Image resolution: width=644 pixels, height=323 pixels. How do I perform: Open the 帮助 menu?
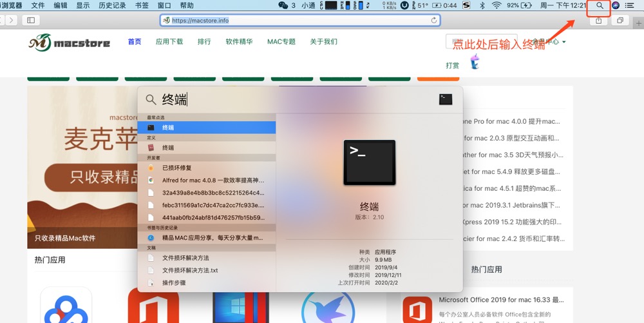(187, 6)
